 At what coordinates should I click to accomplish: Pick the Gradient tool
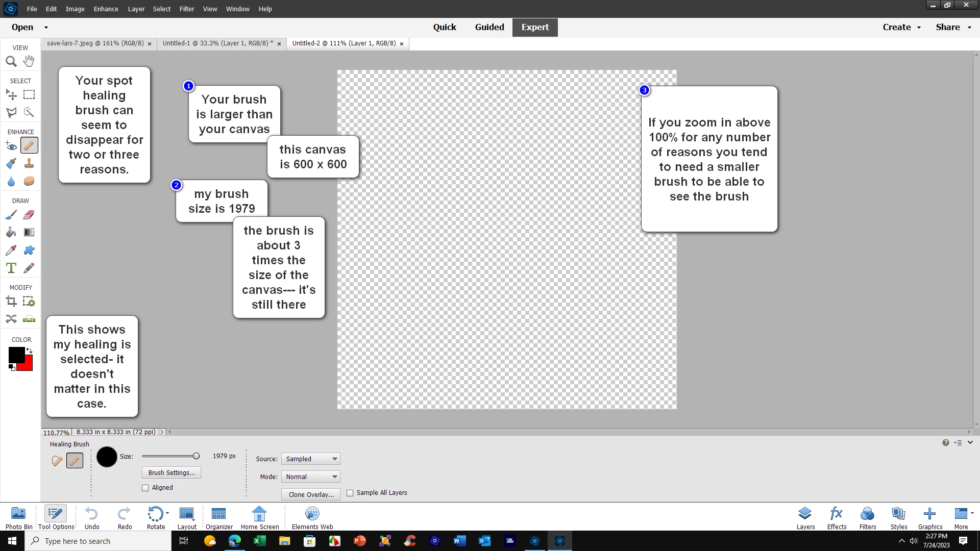[x=29, y=233]
